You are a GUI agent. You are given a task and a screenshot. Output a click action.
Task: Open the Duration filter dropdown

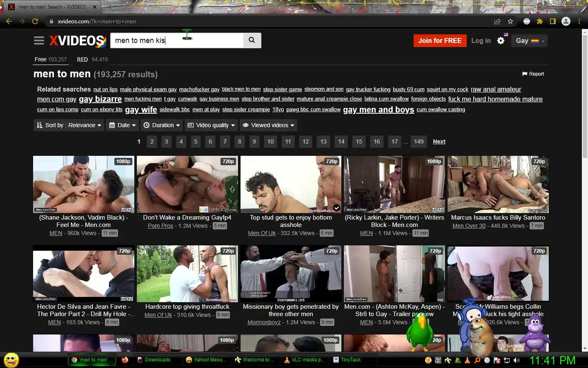162,125
